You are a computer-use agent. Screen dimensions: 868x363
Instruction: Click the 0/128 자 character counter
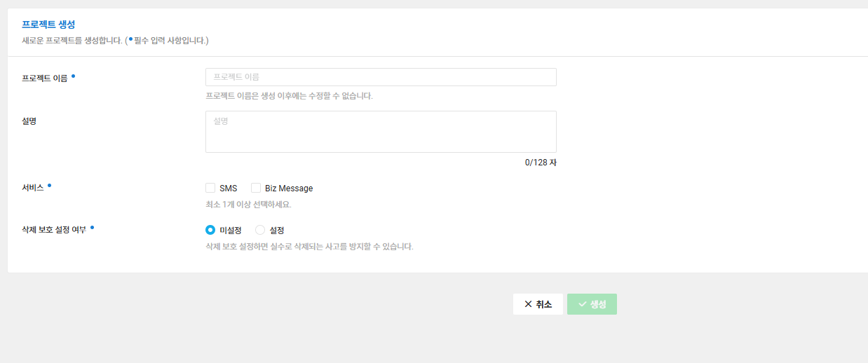[x=540, y=163]
